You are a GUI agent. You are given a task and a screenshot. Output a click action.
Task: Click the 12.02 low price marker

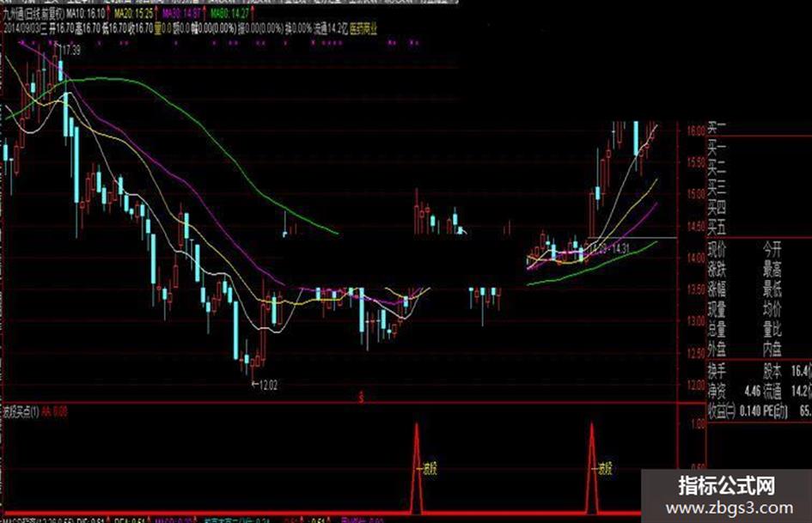coord(268,385)
